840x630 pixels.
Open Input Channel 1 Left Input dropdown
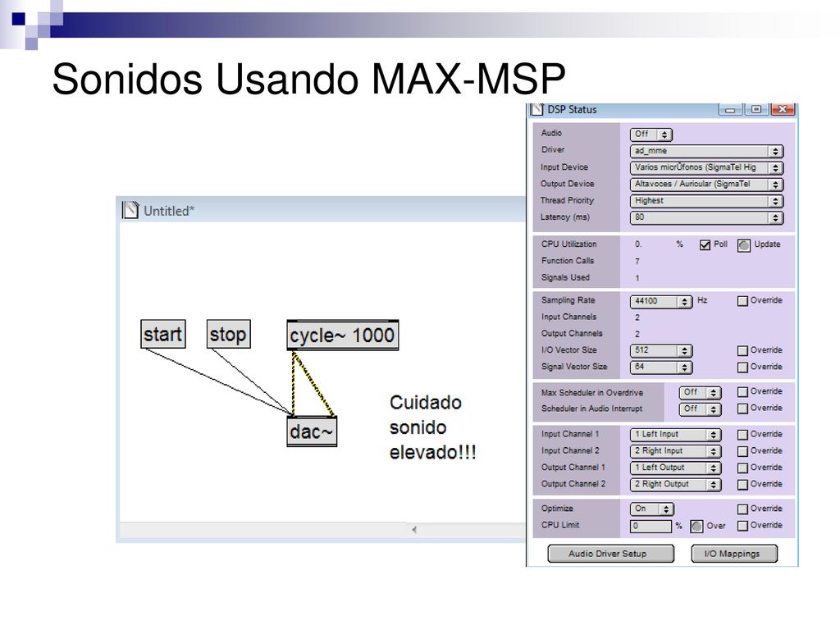point(676,435)
